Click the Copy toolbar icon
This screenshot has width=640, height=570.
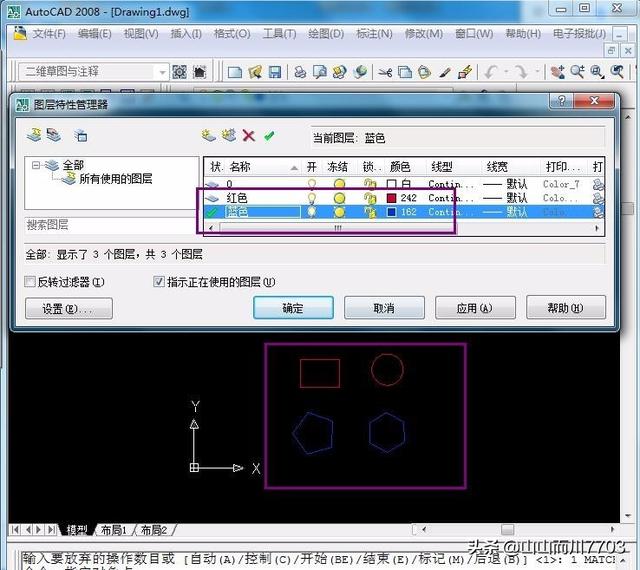coord(405,73)
